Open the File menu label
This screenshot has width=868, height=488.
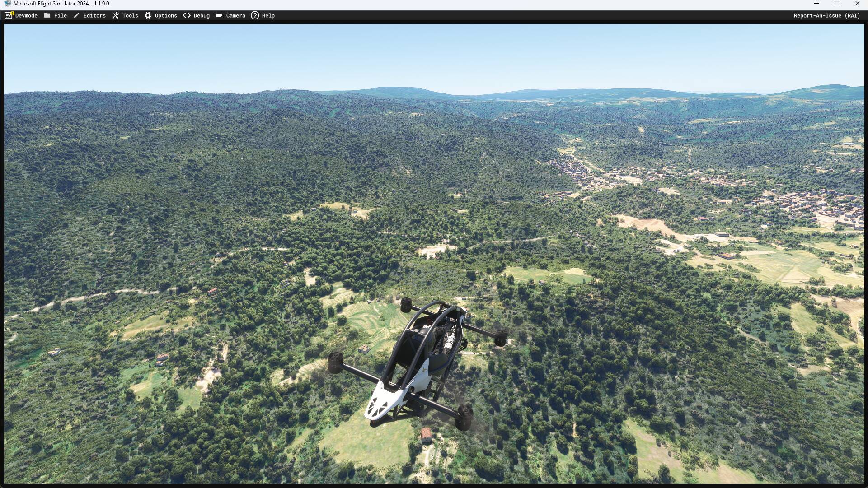pyautogui.click(x=60, y=15)
